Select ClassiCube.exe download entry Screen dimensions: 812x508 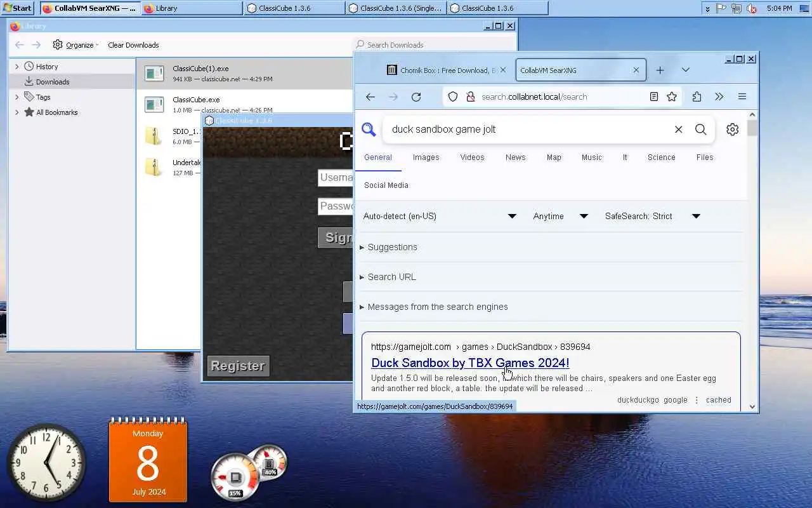tap(245, 104)
